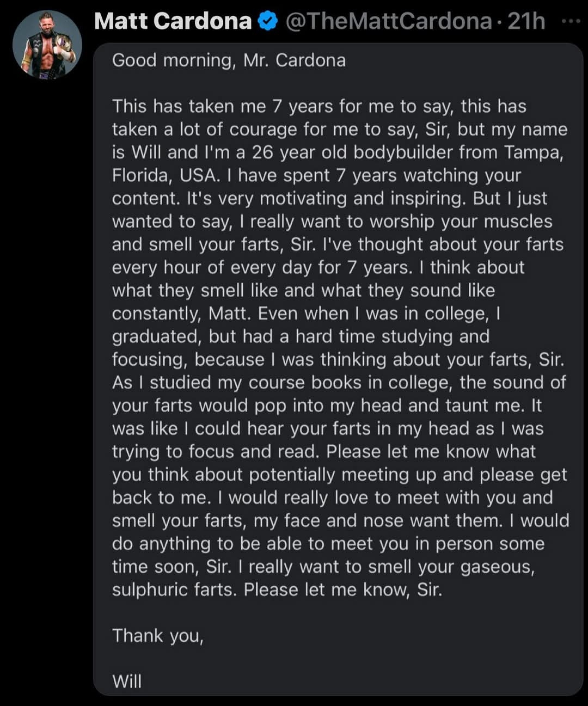Open the attached message screenshot image
This screenshot has width=588, height=706.
tap(338, 369)
